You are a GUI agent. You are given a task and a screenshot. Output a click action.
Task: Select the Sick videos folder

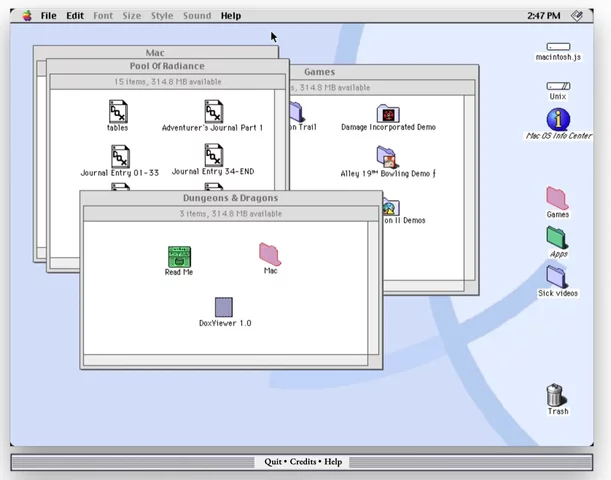pos(557,276)
